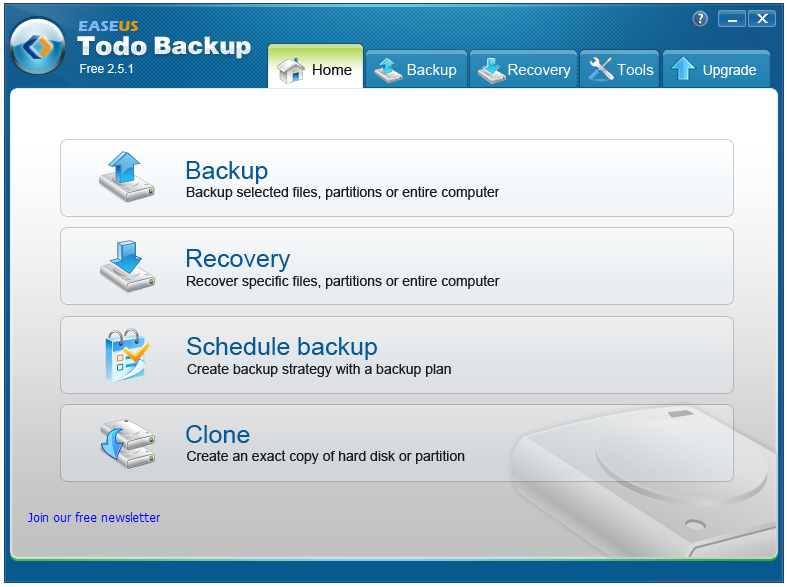The height and width of the screenshot is (587, 787).
Task: Click 'Create an exact copy of hard disk or partition'
Action: pyautogui.click(x=325, y=456)
